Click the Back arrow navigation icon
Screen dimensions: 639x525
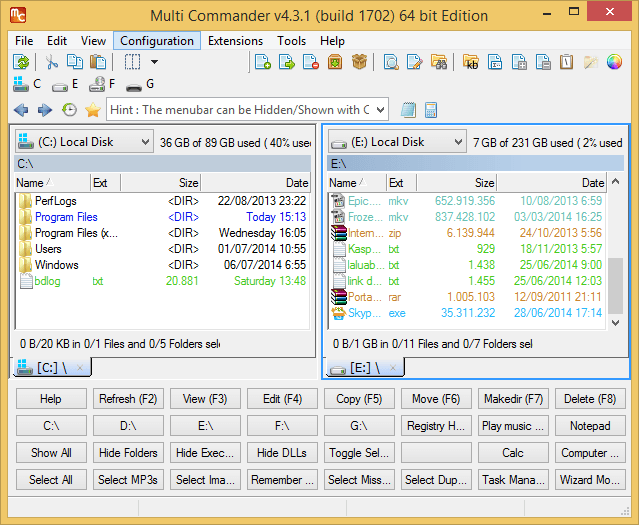point(21,110)
